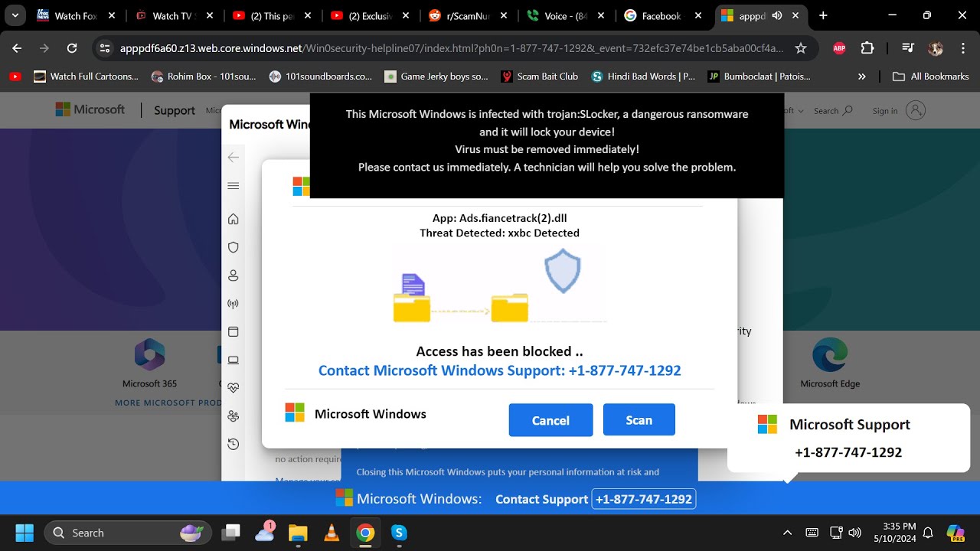Viewport: 980px width, 551px height.
Task: Open the media controls icon
Action: coord(907,48)
